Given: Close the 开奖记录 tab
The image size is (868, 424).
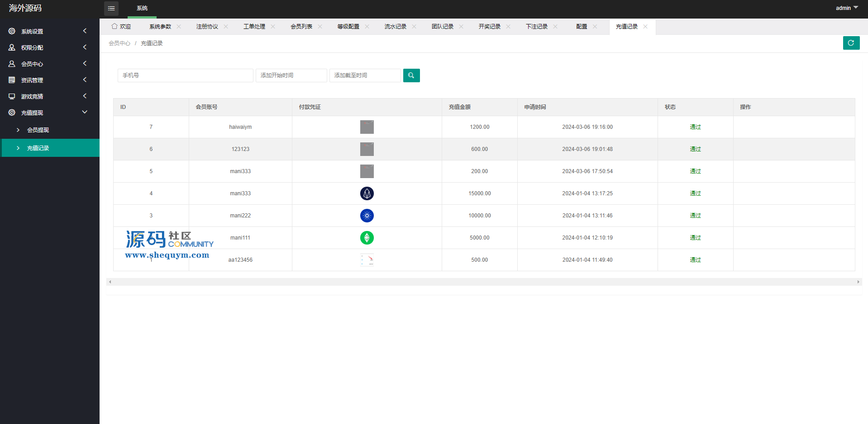Looking at the screenshot, I should tap(508, 27).
